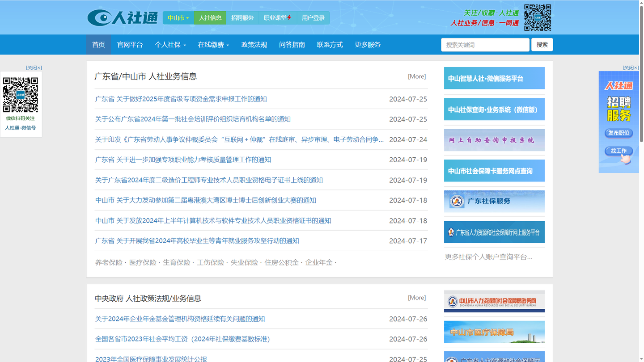Open 全国各省市2023年社会平均工资 article
This screenshot has height=362, width=644.
click(182, 339)
